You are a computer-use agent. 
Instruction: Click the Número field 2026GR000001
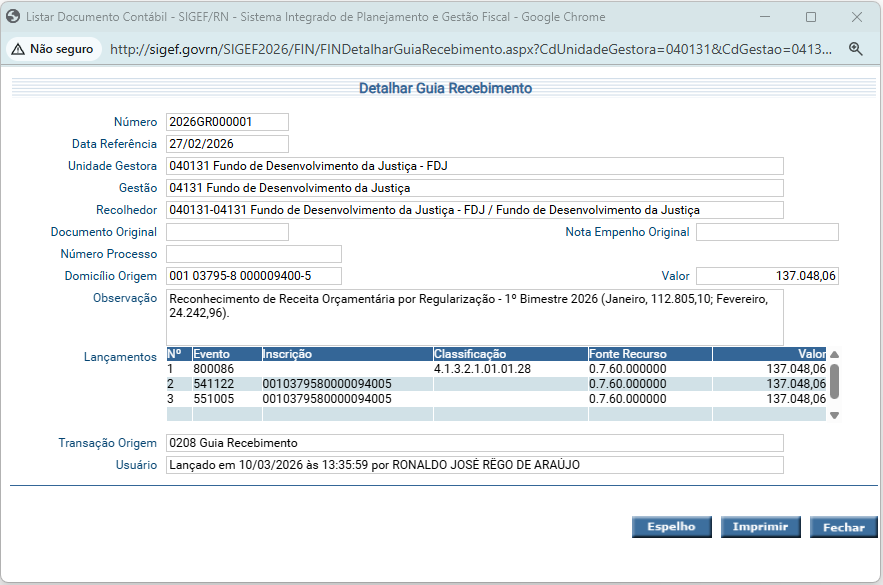[x=227, y=122]
